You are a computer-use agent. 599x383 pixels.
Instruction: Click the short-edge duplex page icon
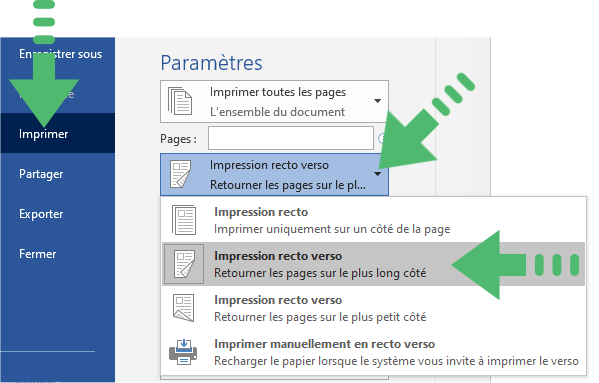[x=184, y=308]
